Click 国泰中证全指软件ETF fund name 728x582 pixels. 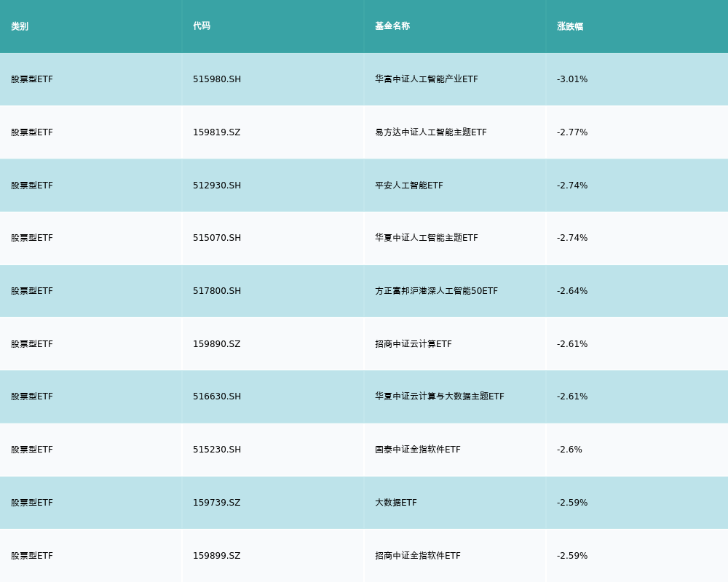click(418, 450)
